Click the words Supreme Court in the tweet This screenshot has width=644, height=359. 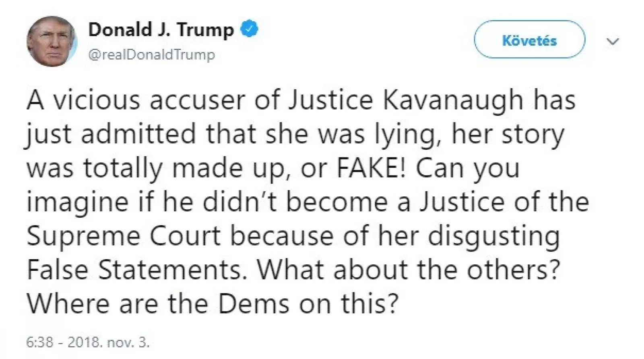124,236
